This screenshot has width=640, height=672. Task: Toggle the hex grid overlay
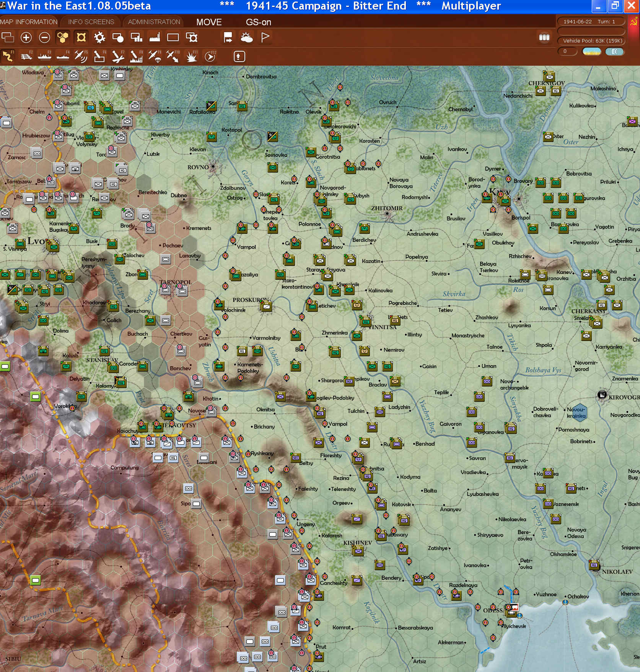63,38
